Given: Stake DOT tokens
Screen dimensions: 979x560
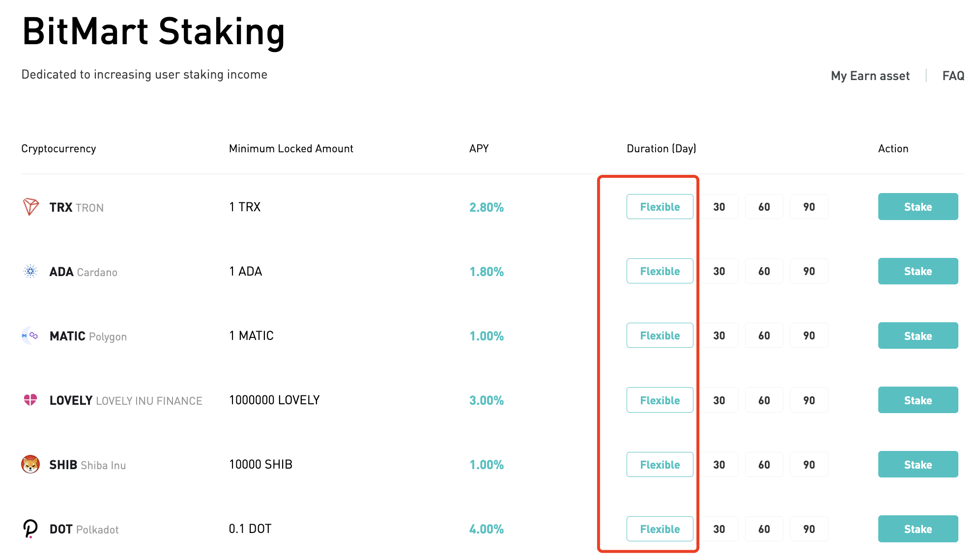Looking at the screenshot, I should tap(918, 529).
